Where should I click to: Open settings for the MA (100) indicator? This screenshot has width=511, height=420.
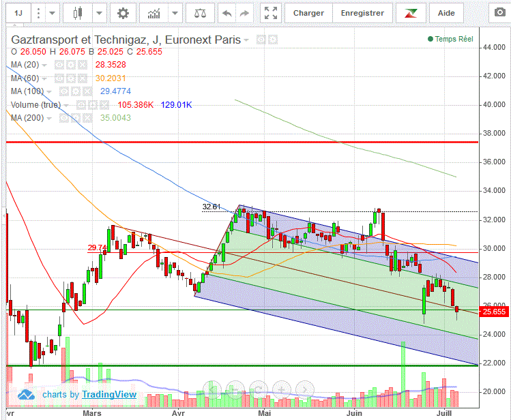[x=76, y=91]
